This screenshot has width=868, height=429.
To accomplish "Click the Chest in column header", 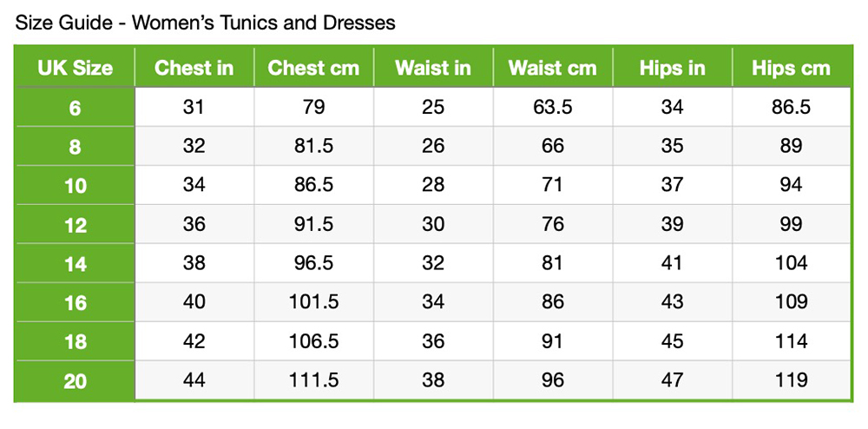I will pyautogui.click(x=194, y=68).
